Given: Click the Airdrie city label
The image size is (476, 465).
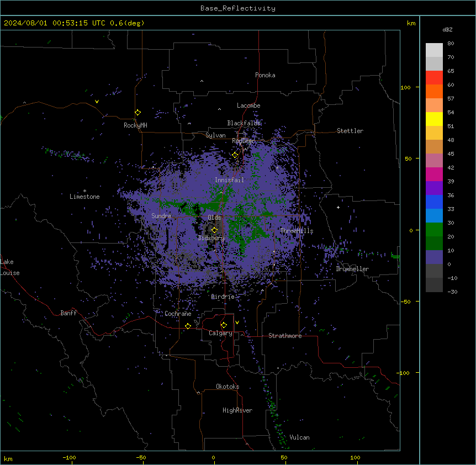Looking at the screenshot, I should tap(223, 297).
